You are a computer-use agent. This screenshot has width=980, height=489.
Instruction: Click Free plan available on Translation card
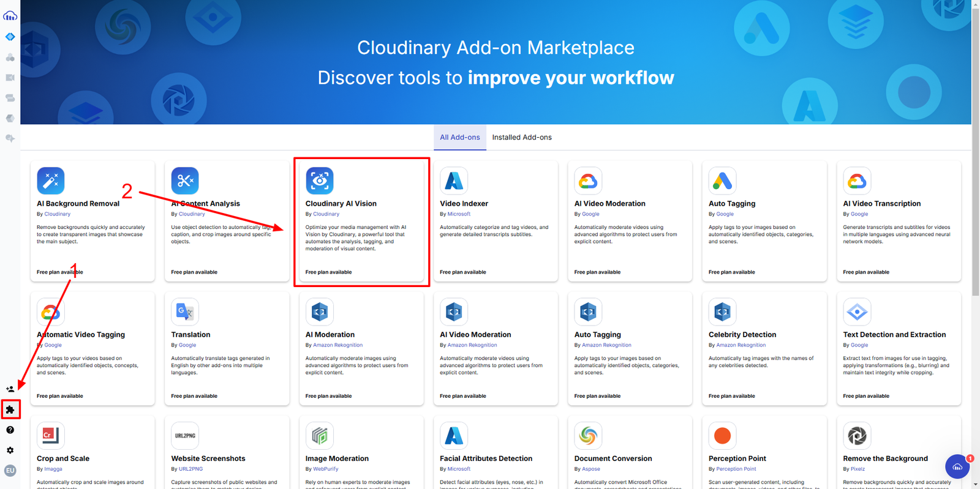tap(194, 396)
